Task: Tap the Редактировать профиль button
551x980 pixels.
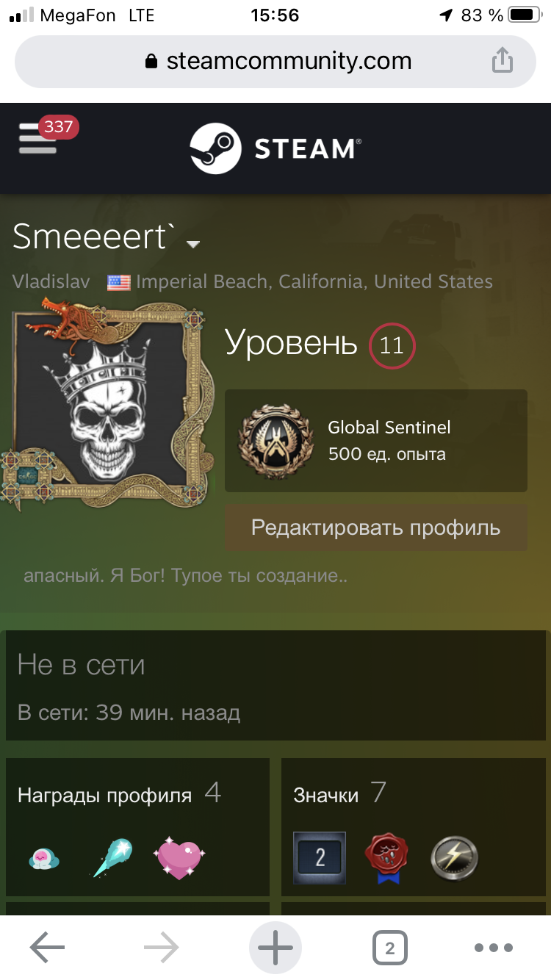Action: click(x=376, y=527)
